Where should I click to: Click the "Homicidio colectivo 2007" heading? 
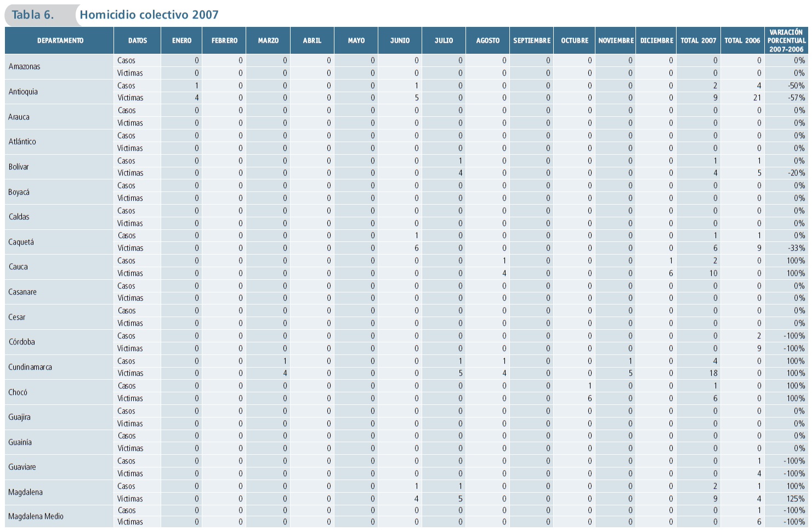[149, 15]
